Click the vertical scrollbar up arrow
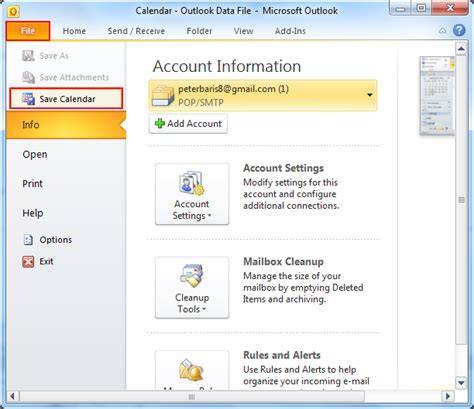The width and height of the screenshot is (474, 409). point(461,49)
